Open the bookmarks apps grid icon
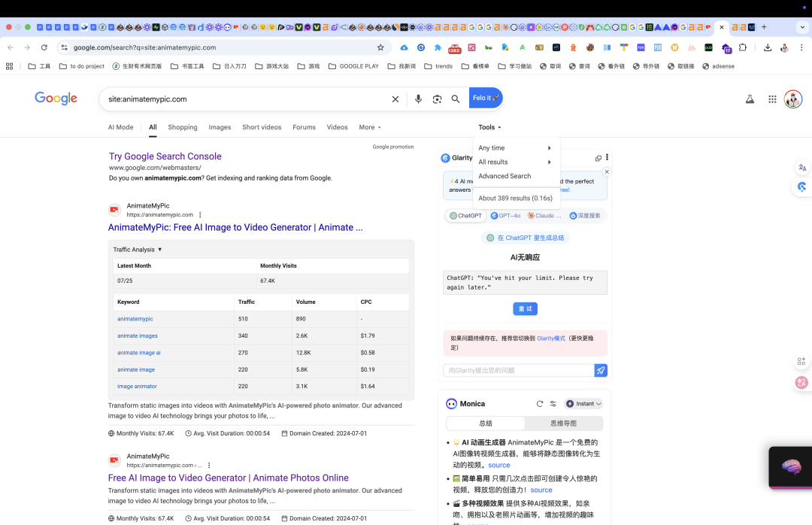The width and height of the screenshot is (812, 525). pos(9,66)
